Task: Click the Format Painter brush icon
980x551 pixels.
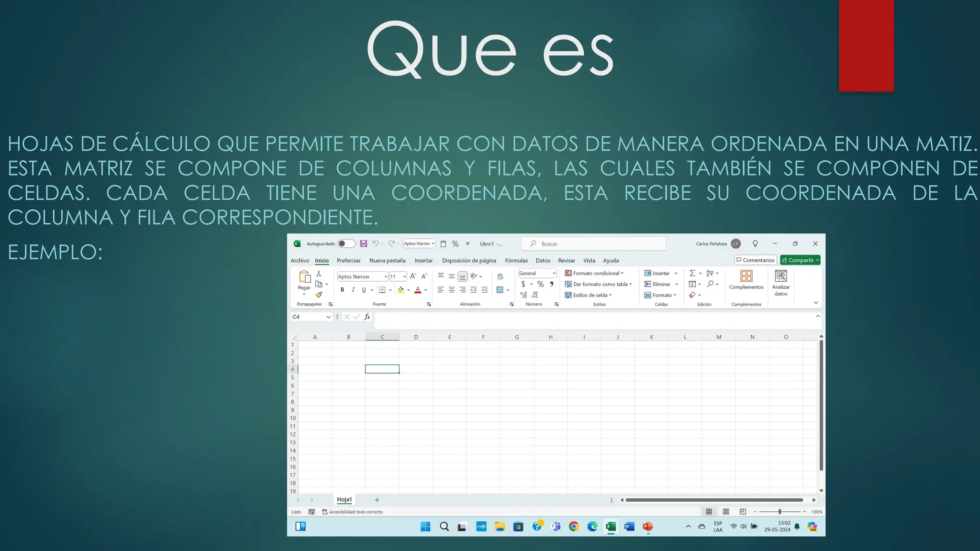Action: (x=319, y=295)
